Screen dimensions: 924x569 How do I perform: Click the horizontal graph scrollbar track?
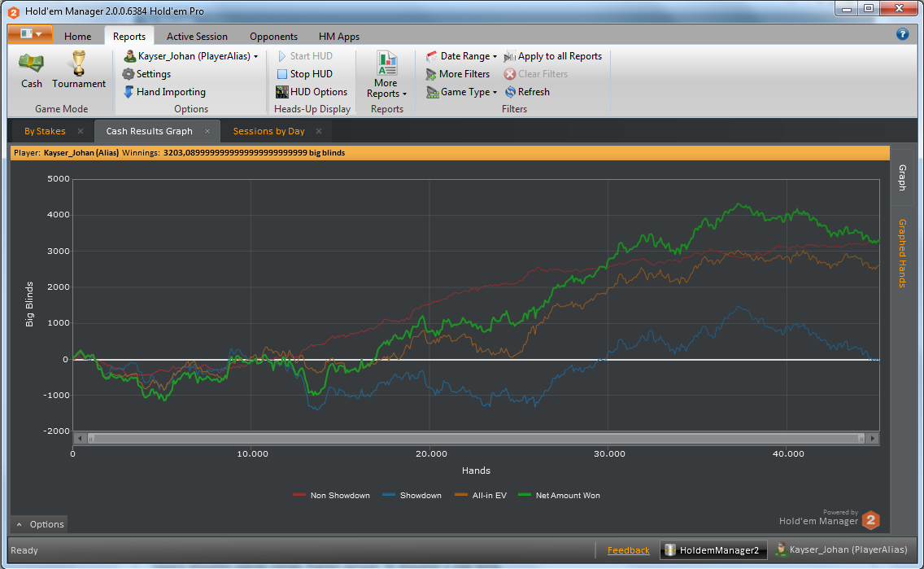[x=476, y=438]
